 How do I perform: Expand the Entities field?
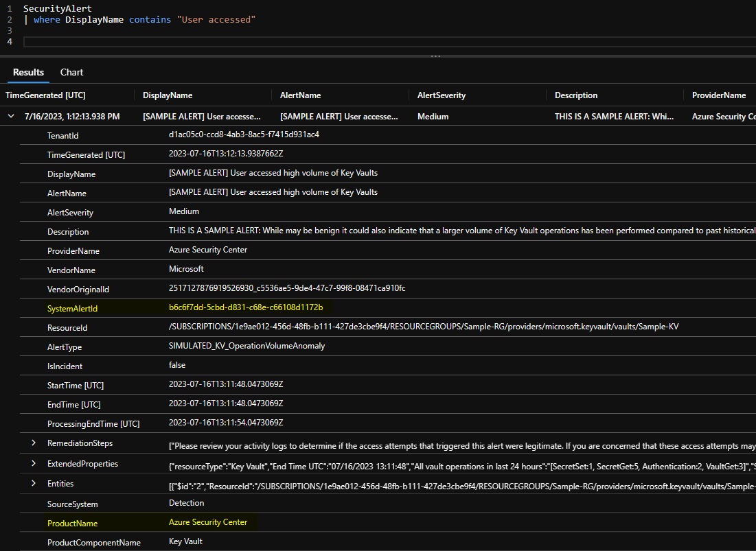coord(33,483)
